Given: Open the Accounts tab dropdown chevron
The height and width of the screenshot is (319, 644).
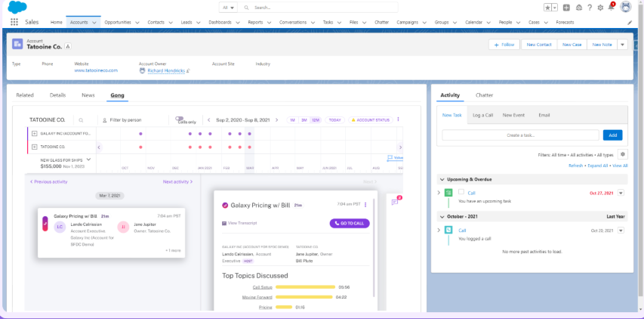Looking at the screenshot, I should (94, 23).
